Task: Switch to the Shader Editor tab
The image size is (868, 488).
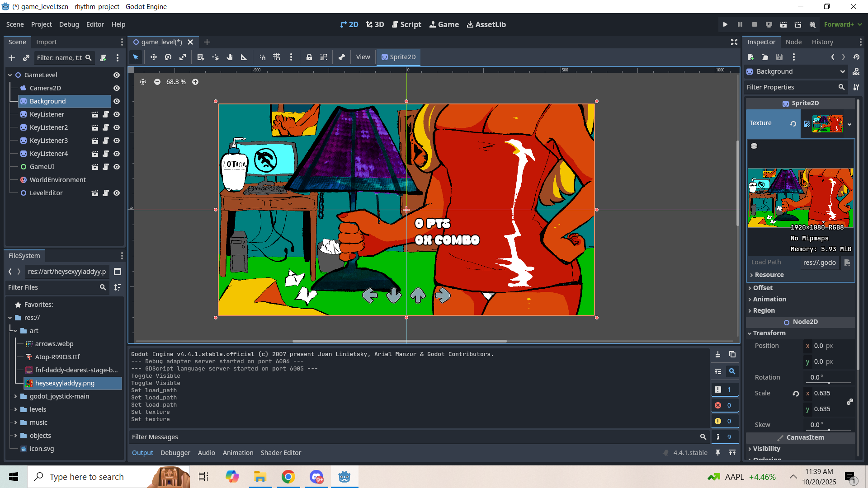Action: coord(281,453)
